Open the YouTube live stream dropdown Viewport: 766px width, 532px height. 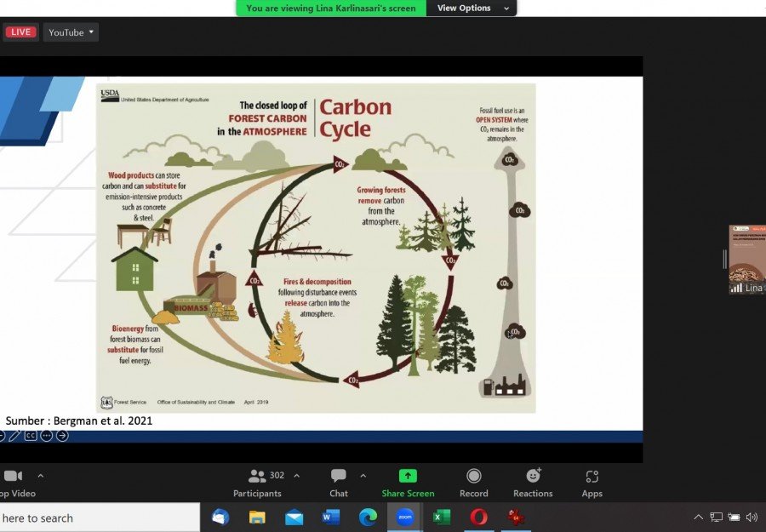(71, 32)
